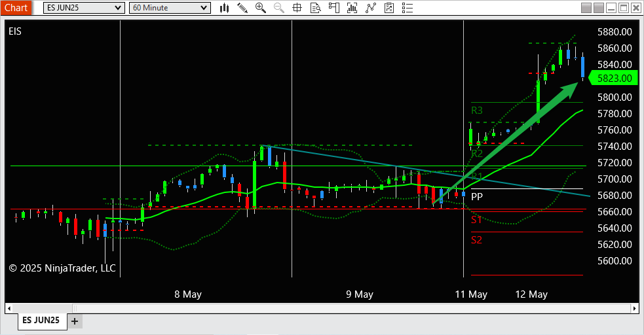Screen dimensions: 644x335
Task: Click the 5780.00 price axis label
Action: [x=615, y=114]
